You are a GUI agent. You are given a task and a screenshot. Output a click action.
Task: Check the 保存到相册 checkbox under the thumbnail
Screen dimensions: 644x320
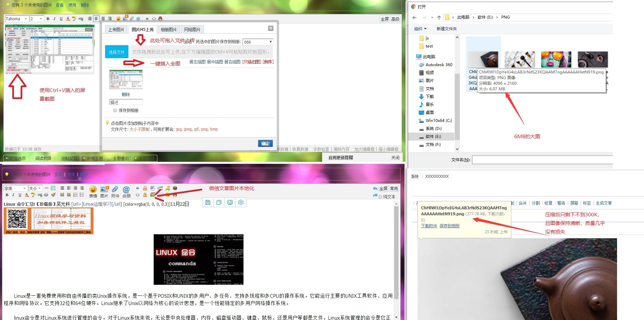click(x=115, y=110)
